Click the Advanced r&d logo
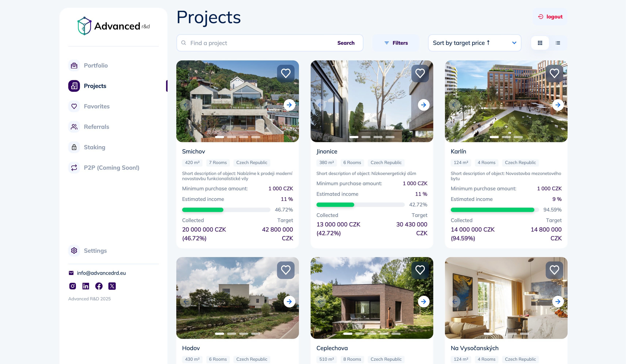The height and width of the screenshot is (364, 626). [x=114, y=26]
